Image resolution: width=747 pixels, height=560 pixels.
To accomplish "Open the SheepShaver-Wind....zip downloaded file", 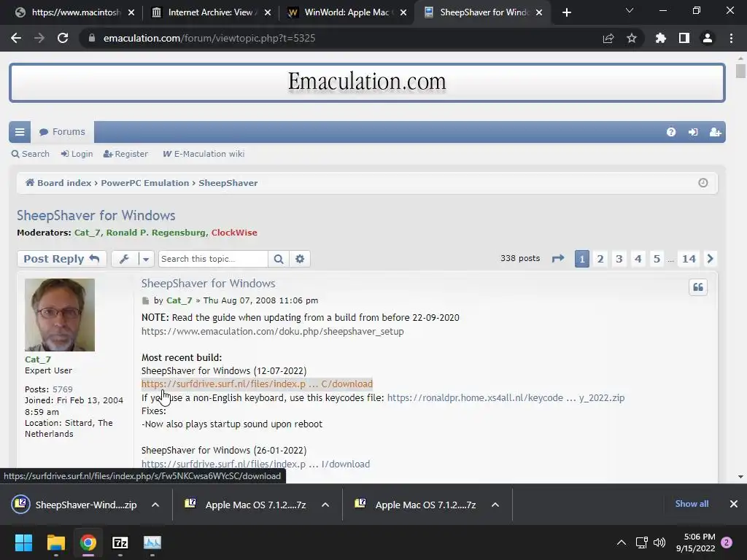I will [76, 505].
